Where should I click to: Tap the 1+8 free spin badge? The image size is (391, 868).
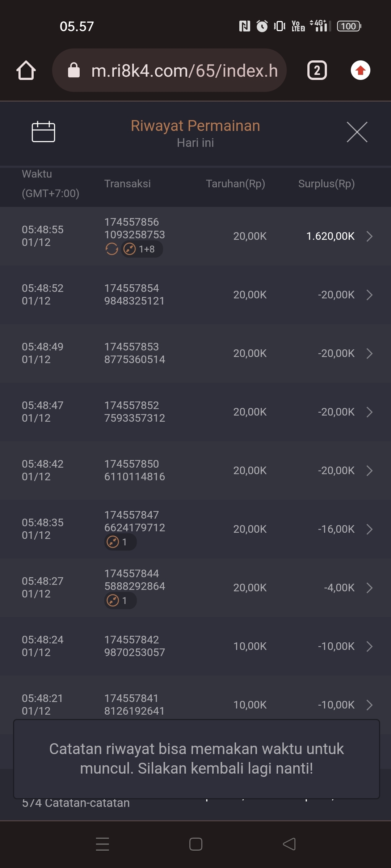click(142, 249)
